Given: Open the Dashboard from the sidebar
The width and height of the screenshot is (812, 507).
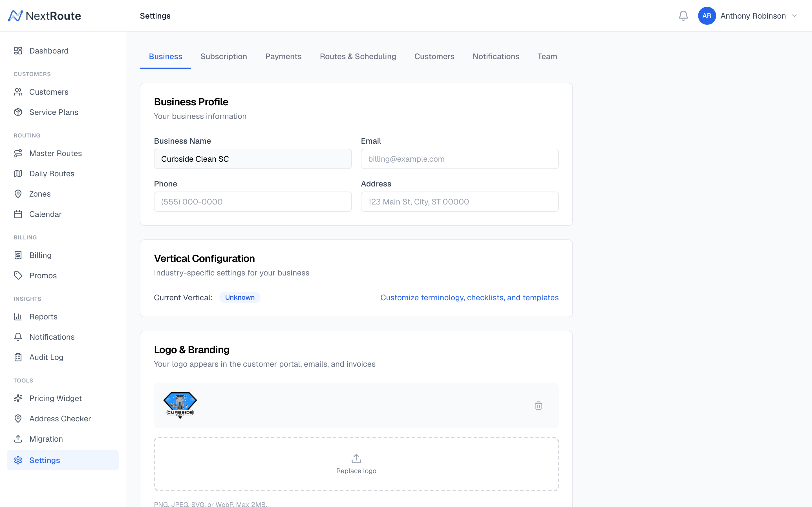Looking at the screenshot, I should pyautogui.click(x=49, y=51).
